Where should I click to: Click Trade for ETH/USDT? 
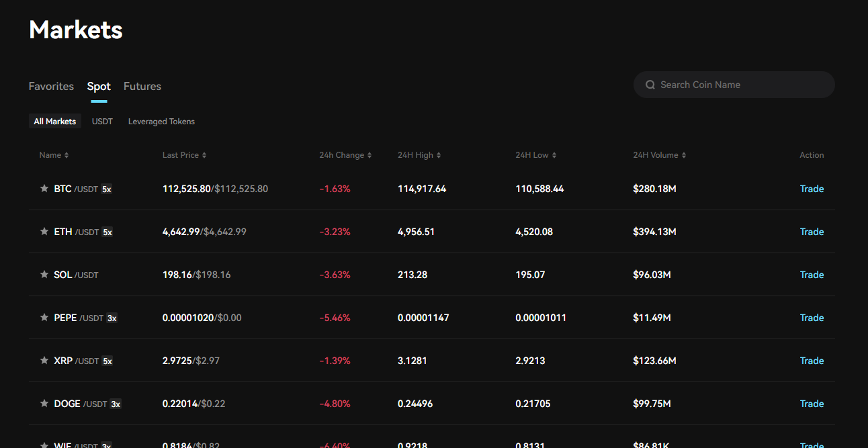[x=812, y=232]
